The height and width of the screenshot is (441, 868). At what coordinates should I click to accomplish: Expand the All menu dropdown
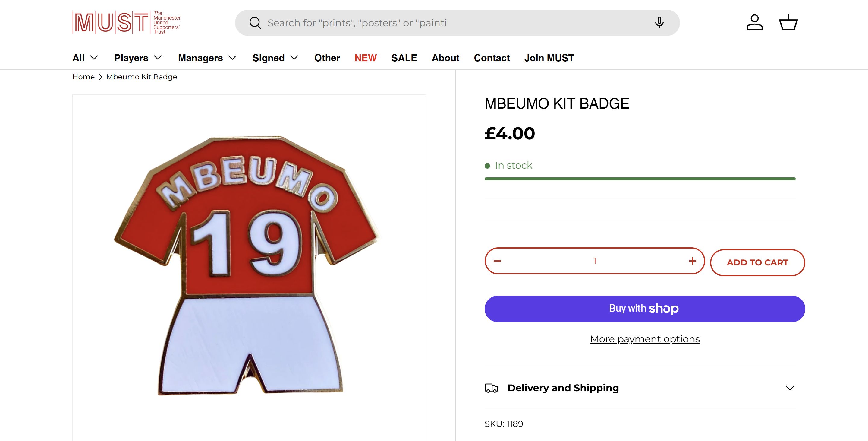click(x=85, y=58)
